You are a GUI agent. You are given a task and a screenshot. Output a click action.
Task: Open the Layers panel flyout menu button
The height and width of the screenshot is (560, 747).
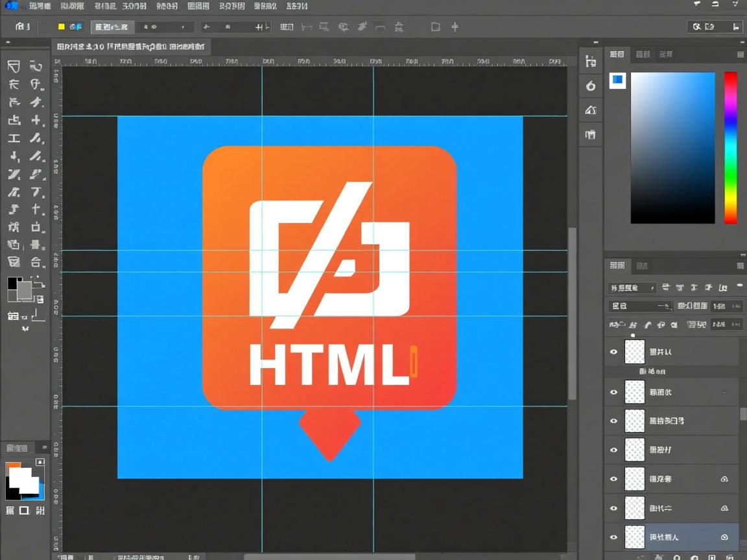coord(742,266)
